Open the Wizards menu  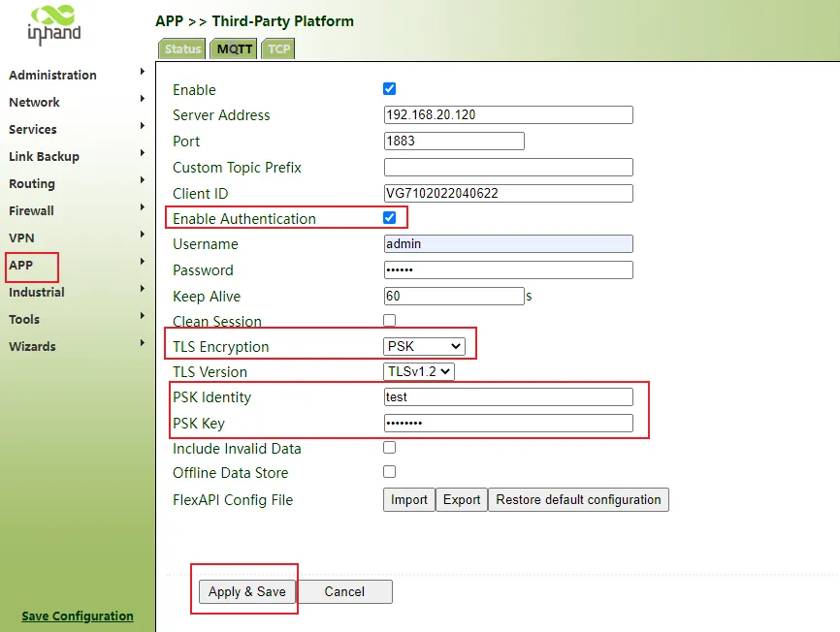tap(32, 347)
